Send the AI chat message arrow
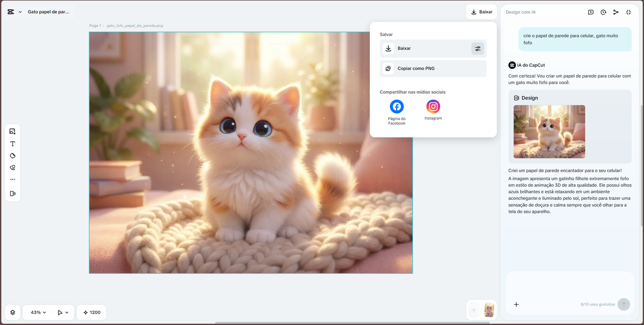 click(624, 304)
